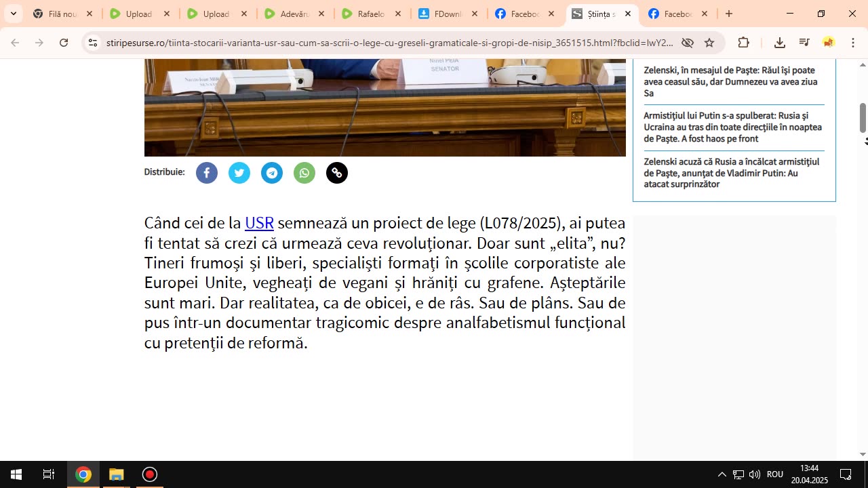The height and width of the screenshot is (488, 868).
Task: Switch to the second Upload tab
Action: click(217, 14)
